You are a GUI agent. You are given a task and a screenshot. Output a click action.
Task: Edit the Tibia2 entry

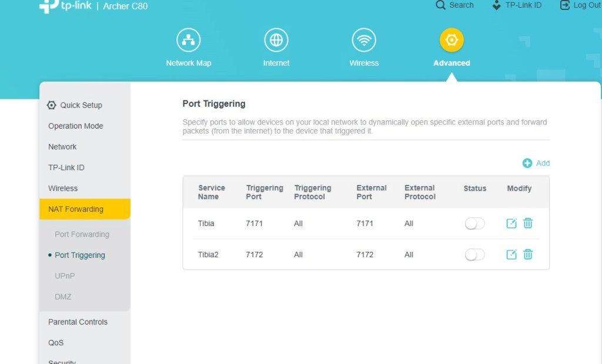511,254
